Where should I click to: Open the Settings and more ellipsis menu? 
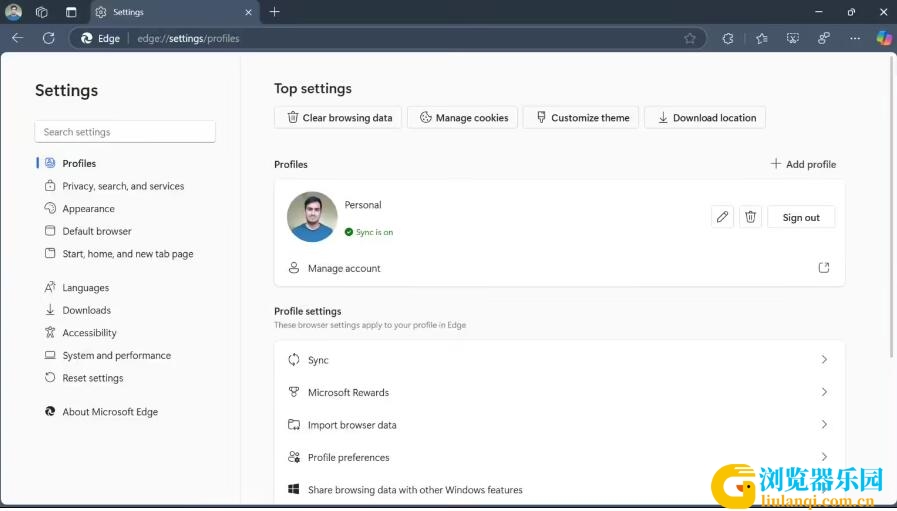[855, 38]
